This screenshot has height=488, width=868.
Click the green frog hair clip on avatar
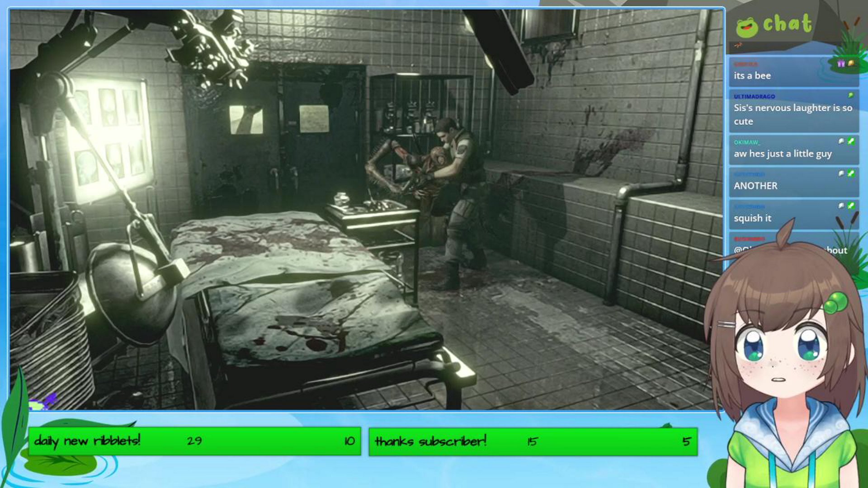coord(835,302)
